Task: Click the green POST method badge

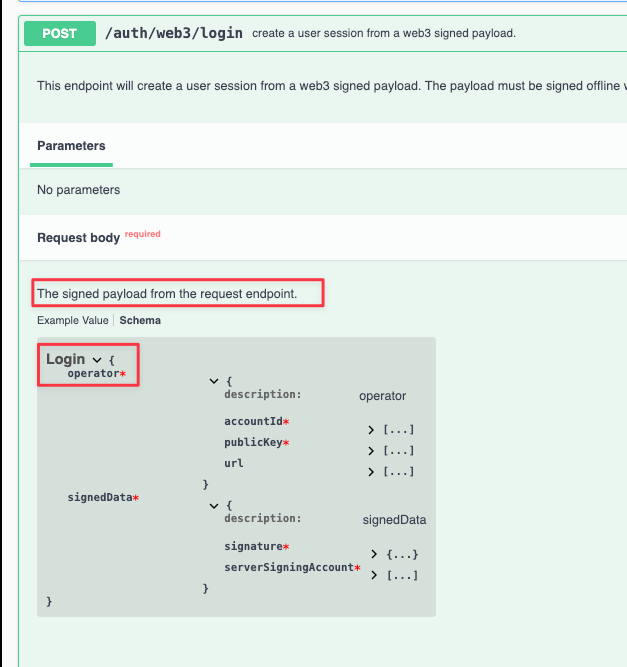Action: pos(59,33)
